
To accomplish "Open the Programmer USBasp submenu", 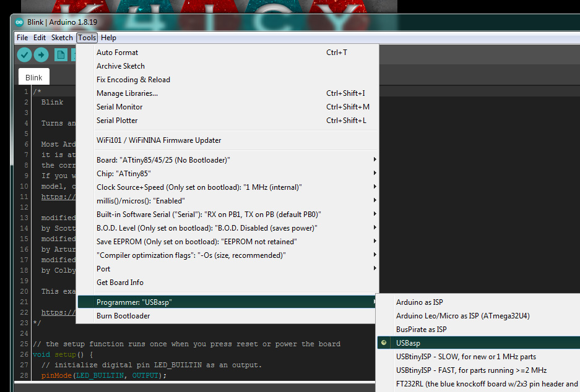I will [x=228, y=302].
